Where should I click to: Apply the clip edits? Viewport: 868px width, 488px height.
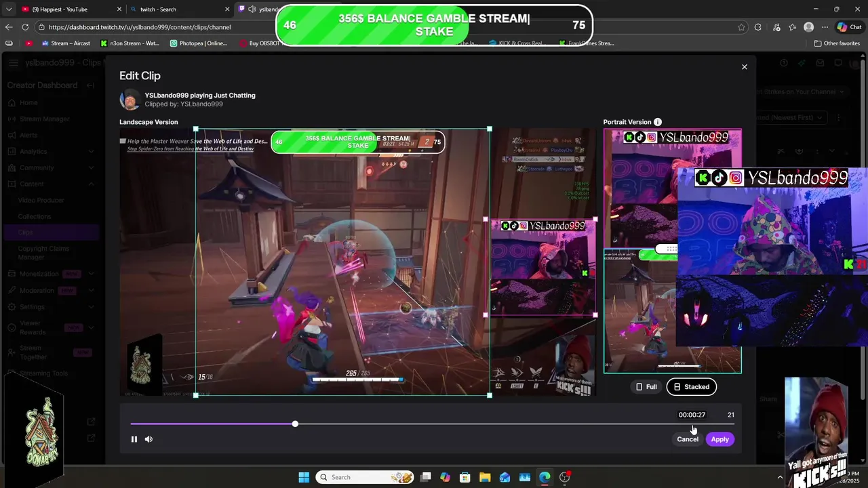click(719, 439)
